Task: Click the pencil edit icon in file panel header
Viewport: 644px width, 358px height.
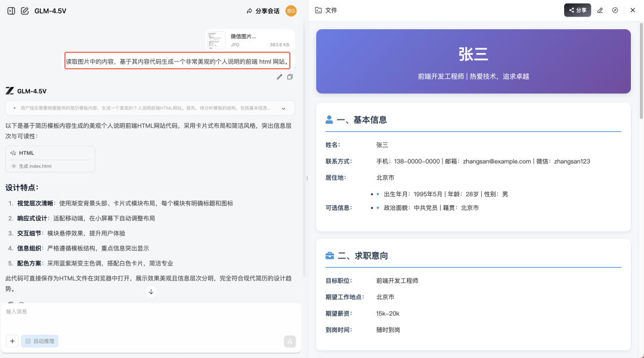Action: pos(600,10)
